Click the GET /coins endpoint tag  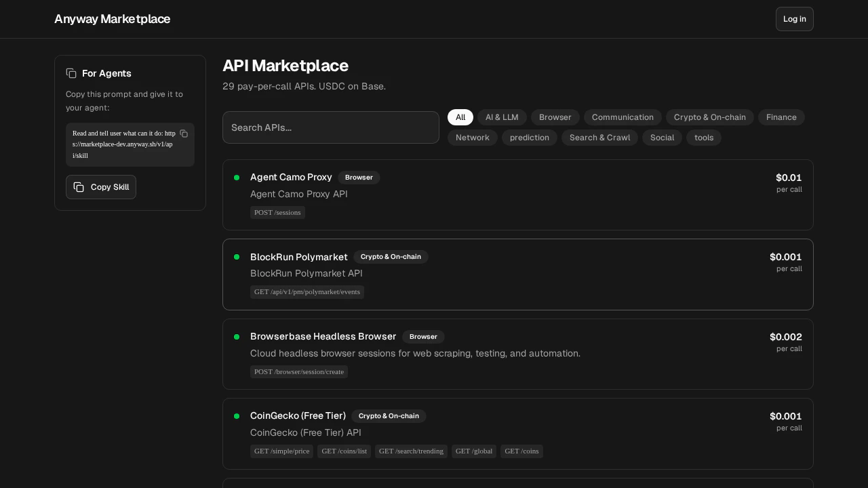pos(521,451)
